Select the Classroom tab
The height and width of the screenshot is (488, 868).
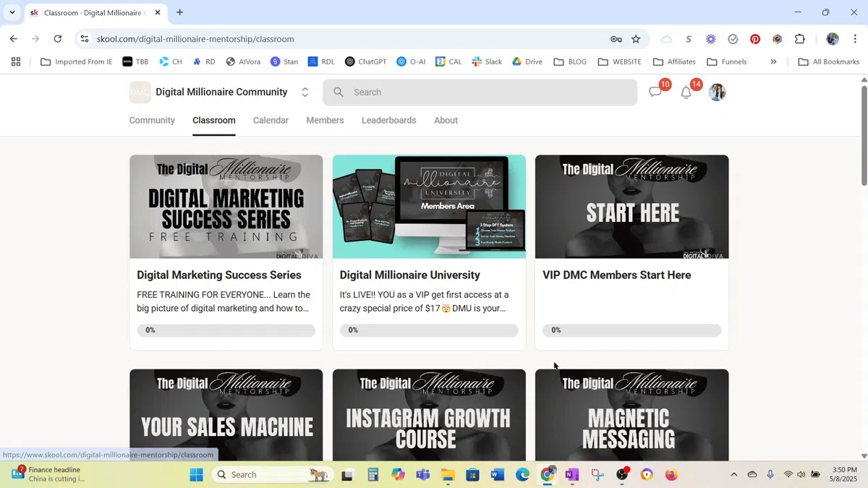click(x=214, y=120)
